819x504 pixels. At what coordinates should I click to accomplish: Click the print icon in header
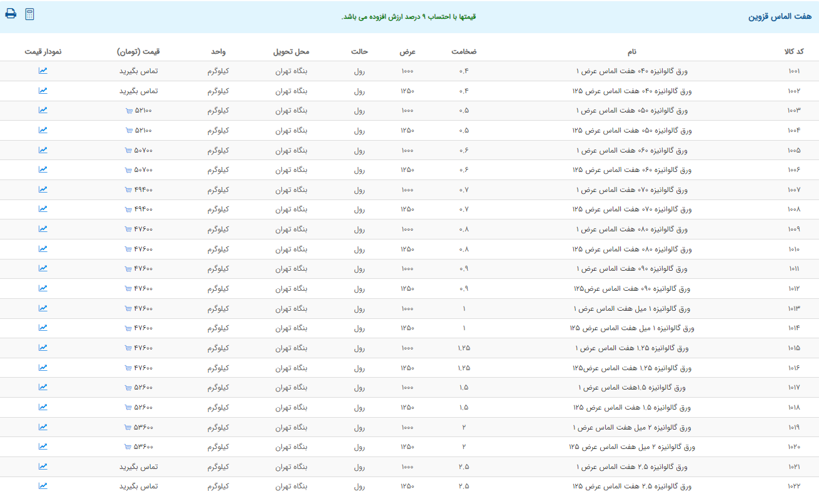point(11,14)
